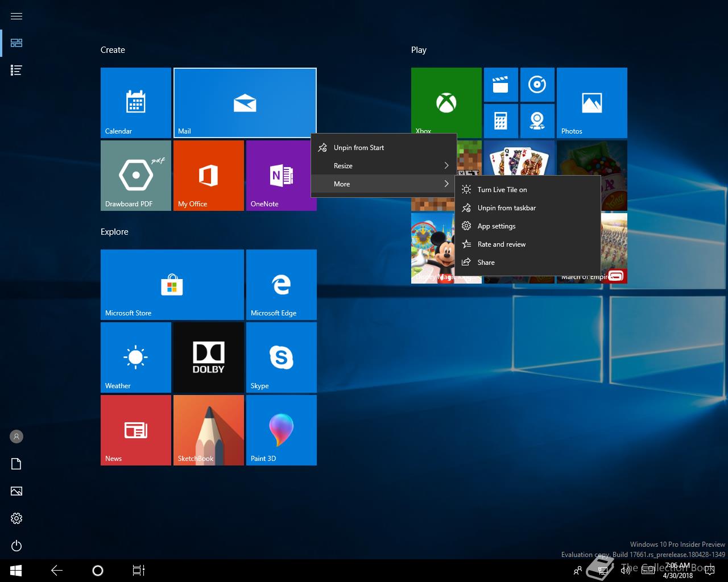Open the Photos tile
Screen dimensions: 728x582
tap(592, 103)
